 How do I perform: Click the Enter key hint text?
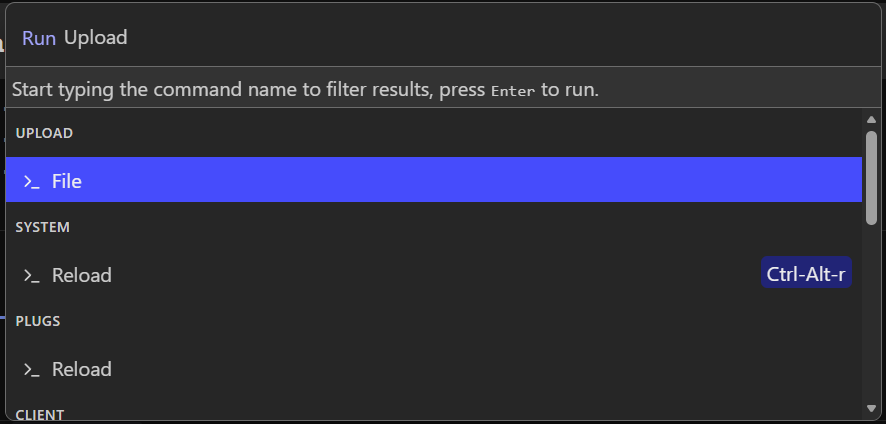point(513,90)
